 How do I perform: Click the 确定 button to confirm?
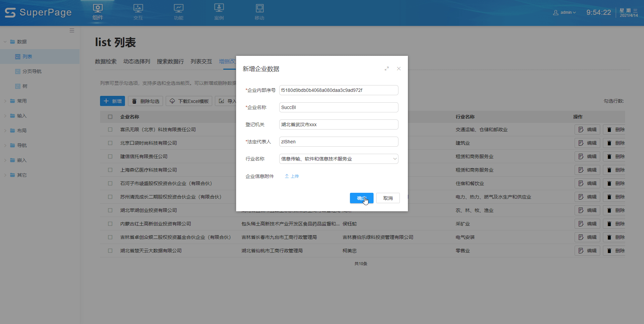point(361,198)
